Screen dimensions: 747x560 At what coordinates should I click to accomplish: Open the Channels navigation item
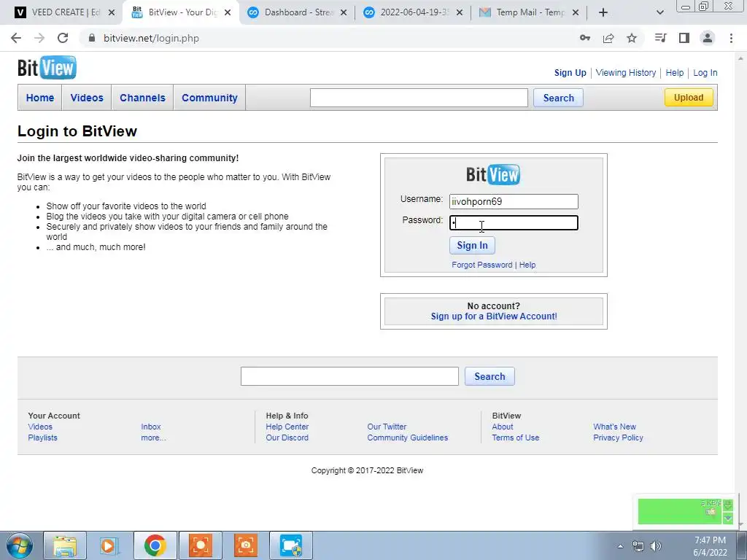142,98
